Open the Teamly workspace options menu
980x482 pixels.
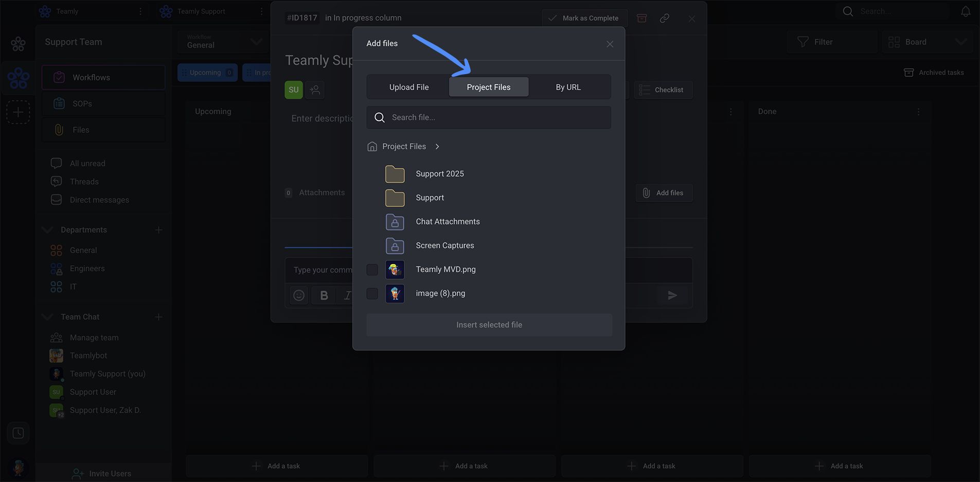point(140,11)
